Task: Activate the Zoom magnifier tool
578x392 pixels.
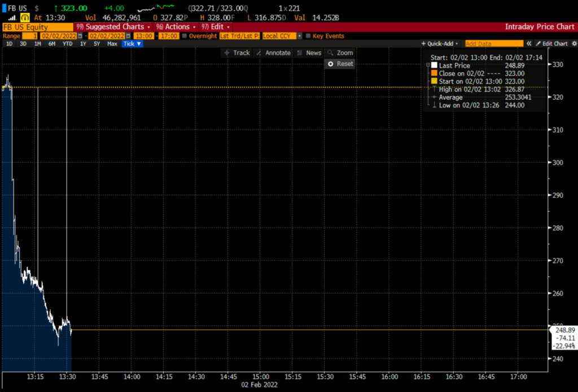Action: [340, 53]
